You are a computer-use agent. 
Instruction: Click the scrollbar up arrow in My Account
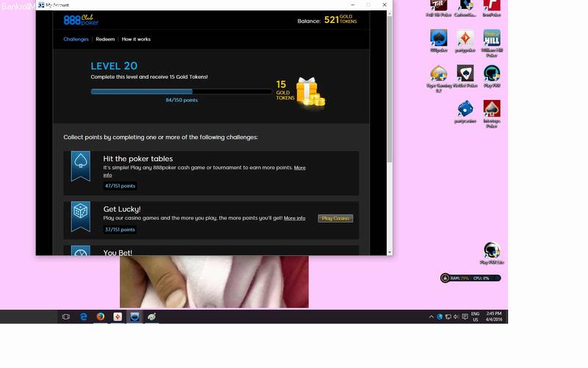[x=390, y=13]
